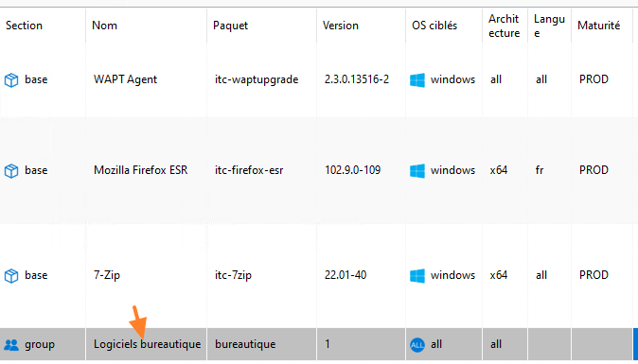Click the package icon in the 7-Zip row
This screenshot has width=638, height=364.
(x=11, y=276)
